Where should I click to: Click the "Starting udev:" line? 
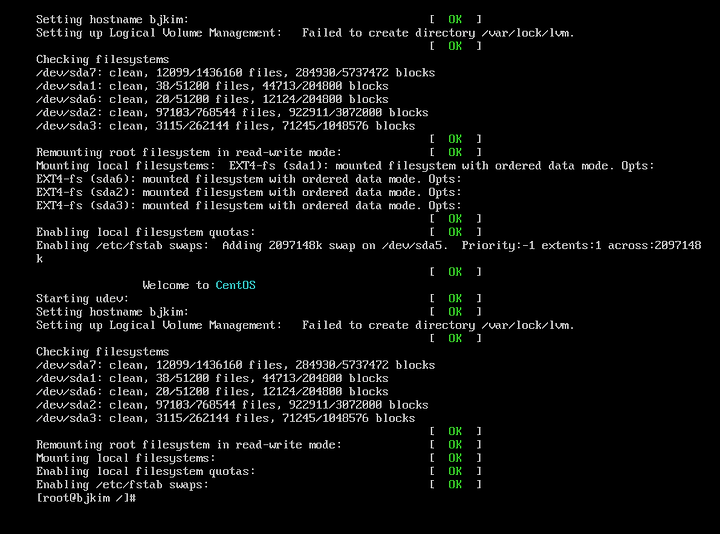coord(83,298)
